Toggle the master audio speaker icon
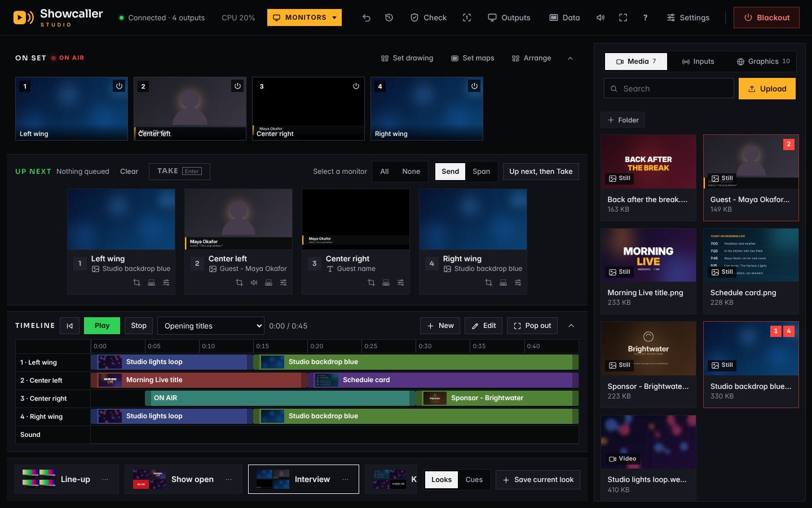This screenshot has width=812, height=508. 601,17
